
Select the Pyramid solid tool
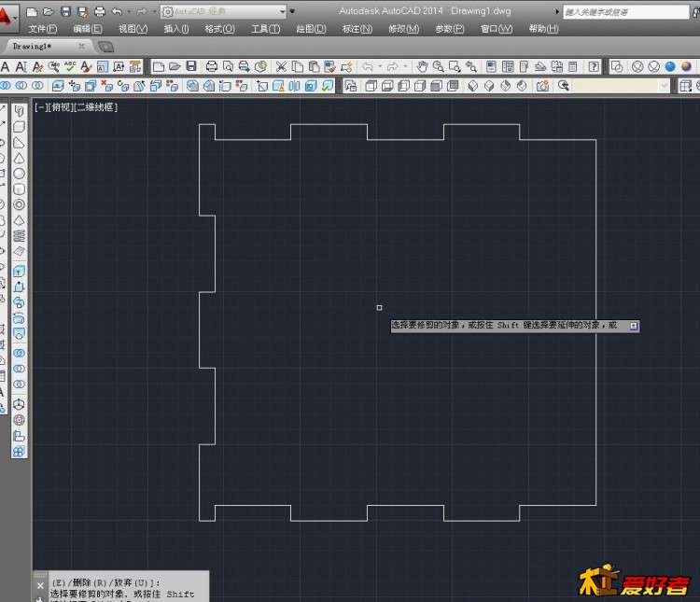19,220
